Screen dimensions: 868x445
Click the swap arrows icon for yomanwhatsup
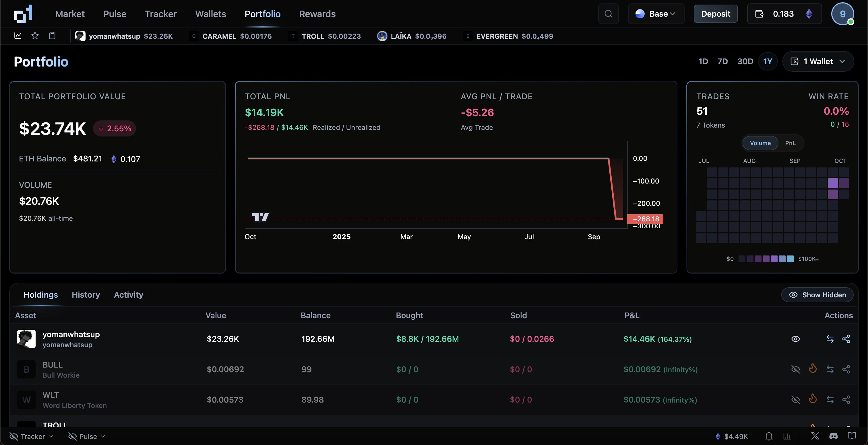pyautogui.click(x=830, y=339)
